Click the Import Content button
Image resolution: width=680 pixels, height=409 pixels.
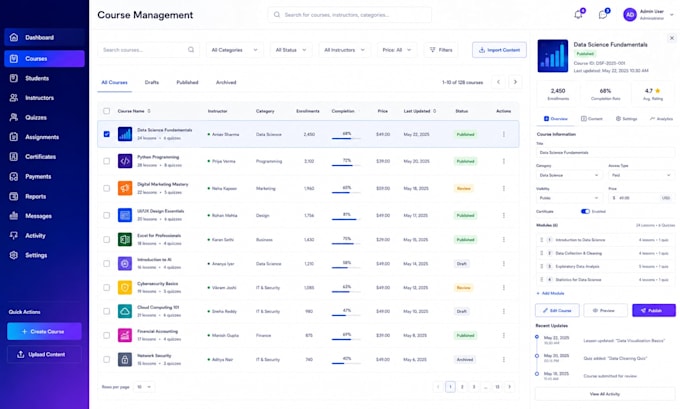point(499,50)
